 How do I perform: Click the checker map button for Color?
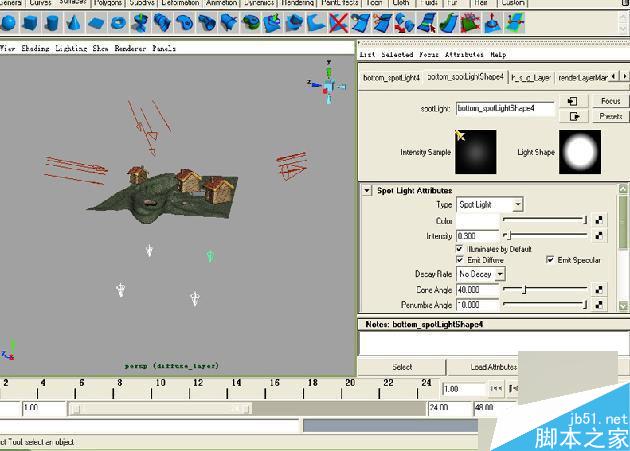point(599,220)
